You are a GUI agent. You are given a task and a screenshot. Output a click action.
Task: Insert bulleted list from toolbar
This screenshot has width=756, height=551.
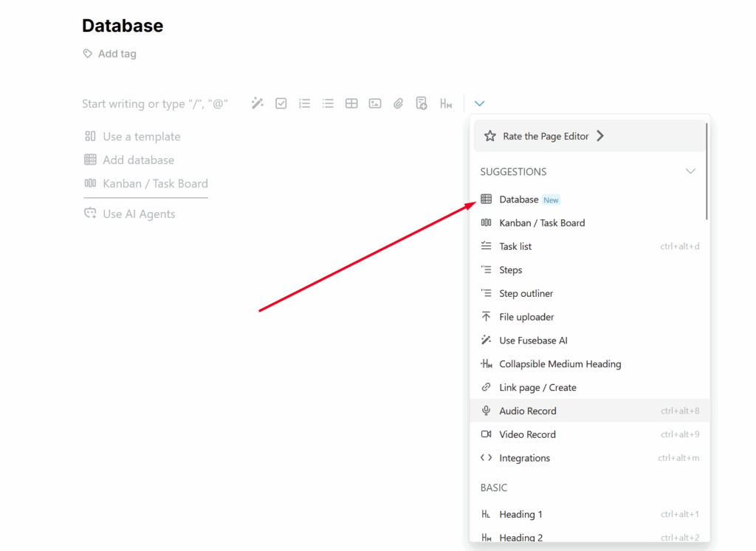click(x=328, y=103)
